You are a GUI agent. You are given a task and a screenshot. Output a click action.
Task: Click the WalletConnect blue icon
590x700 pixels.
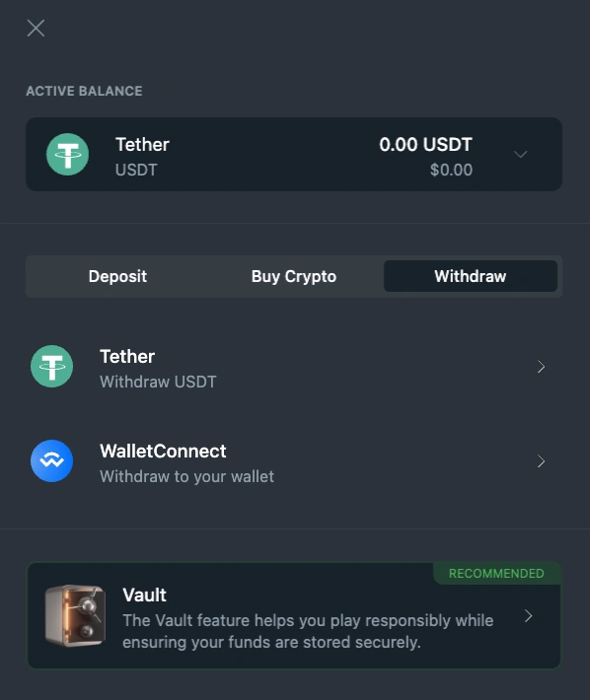(52, 461)
